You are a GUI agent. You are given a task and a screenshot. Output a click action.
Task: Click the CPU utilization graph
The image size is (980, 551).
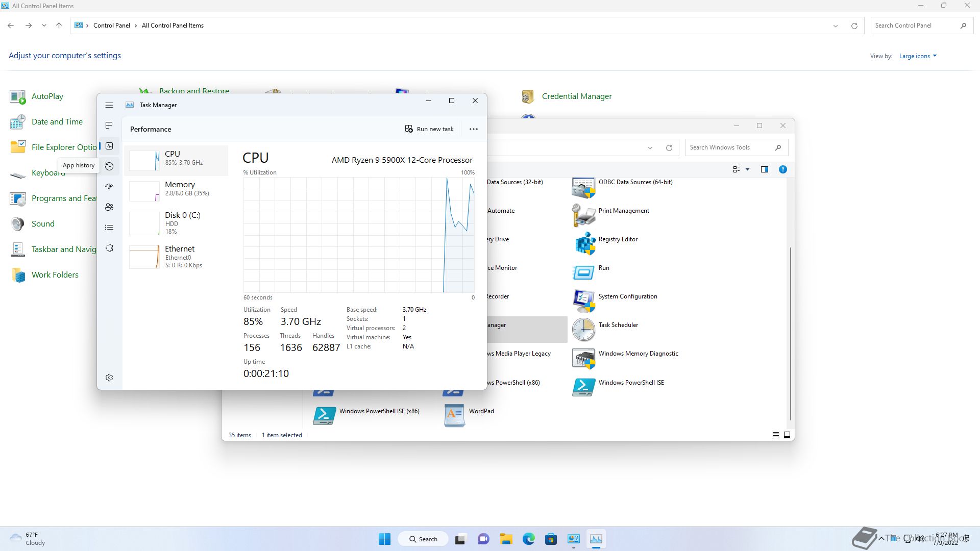[359, 235]
